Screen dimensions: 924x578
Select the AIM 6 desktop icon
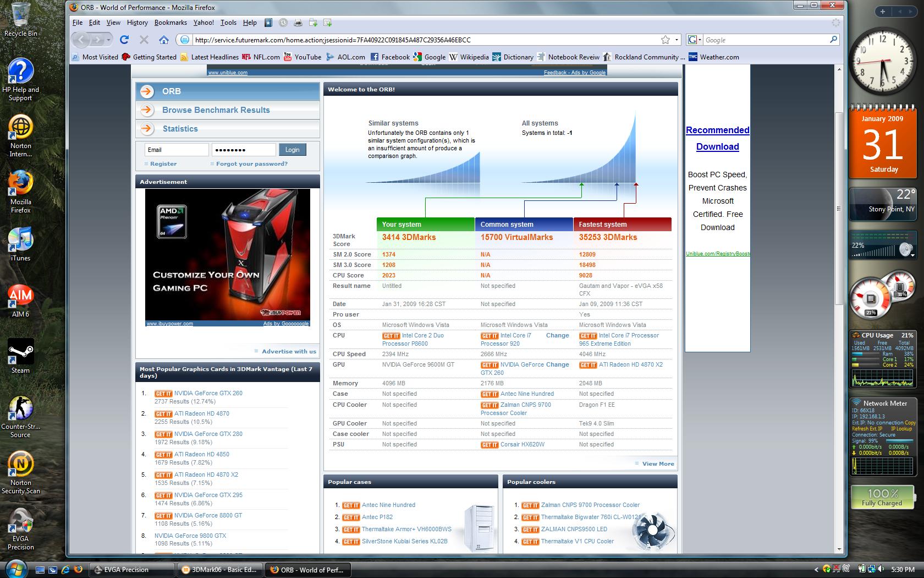coord(20,301)
